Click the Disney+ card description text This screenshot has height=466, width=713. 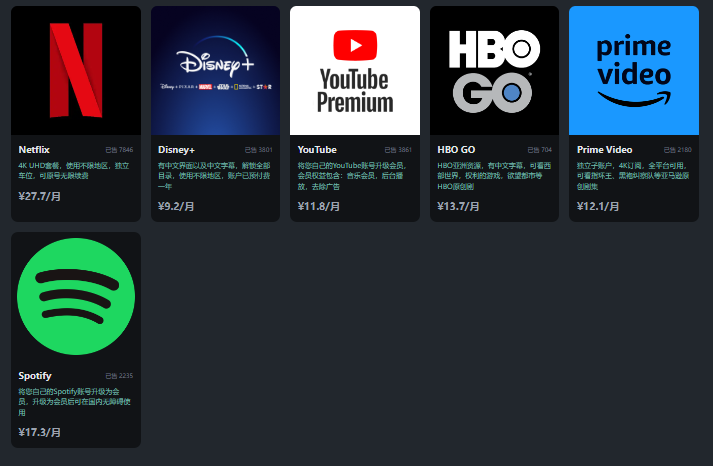214,176
